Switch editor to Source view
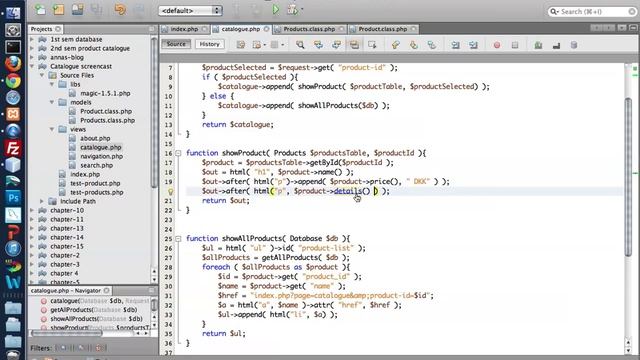 pos(176,44)
